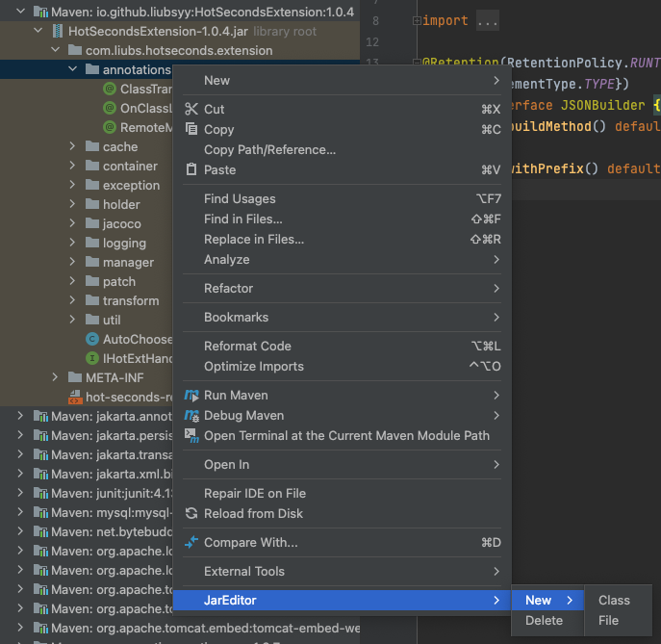The height and width of the screenshot is (644, 661).
Task: Expand the exception folder
Action: pos(72,185)
